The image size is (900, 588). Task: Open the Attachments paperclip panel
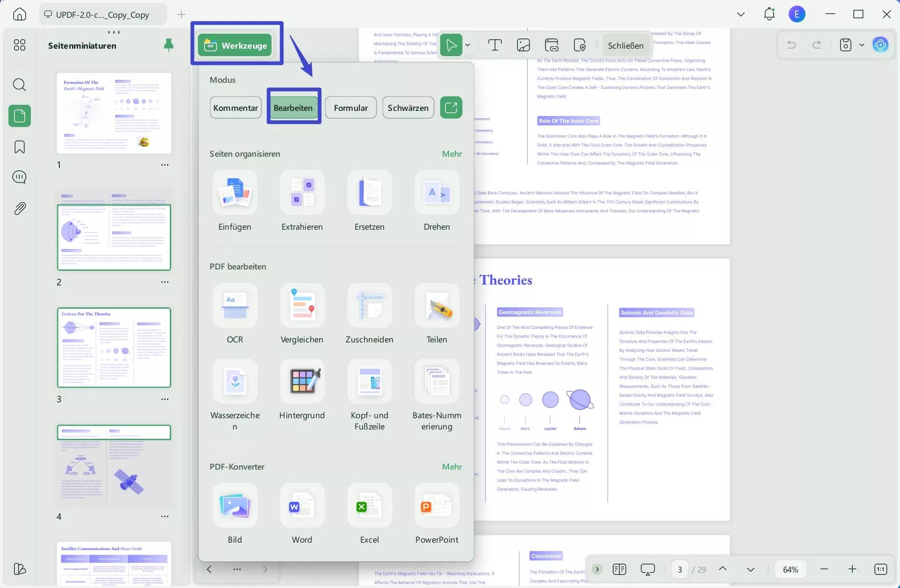19,208
